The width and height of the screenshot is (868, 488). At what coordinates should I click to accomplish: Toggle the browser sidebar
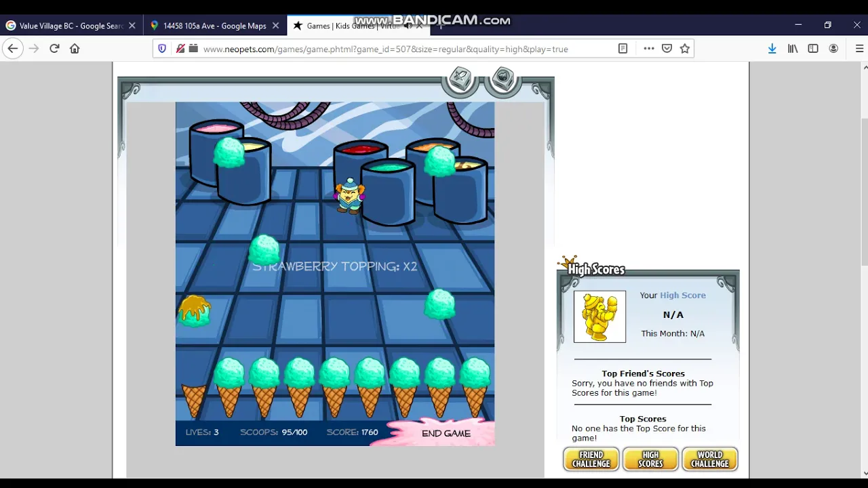tap(813, 48)
